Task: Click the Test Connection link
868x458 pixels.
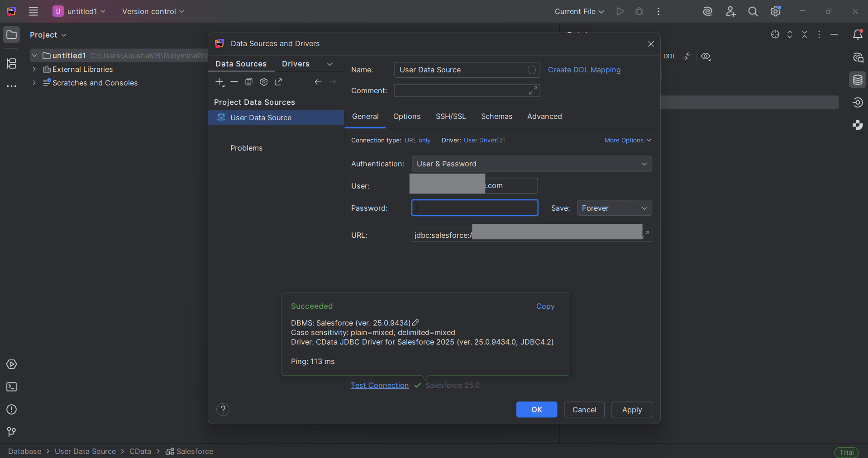Action: pos(379,386)
